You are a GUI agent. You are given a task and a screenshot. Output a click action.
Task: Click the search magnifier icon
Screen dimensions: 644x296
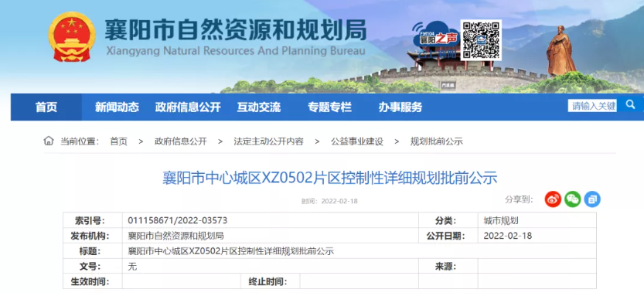630,105
